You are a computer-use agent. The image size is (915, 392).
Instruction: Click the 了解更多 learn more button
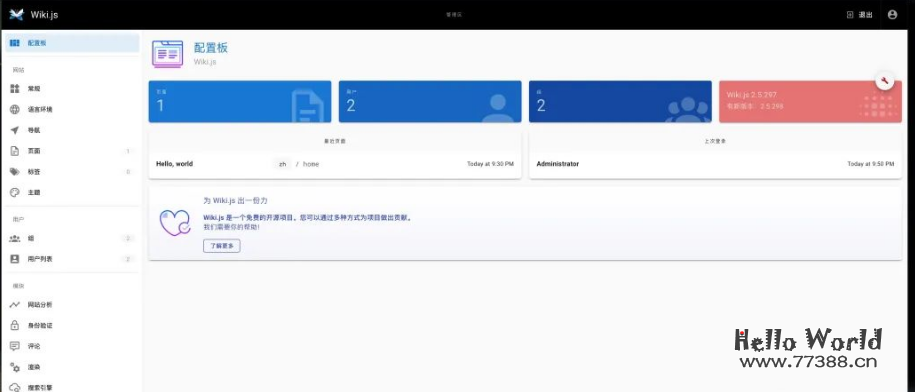222,246
